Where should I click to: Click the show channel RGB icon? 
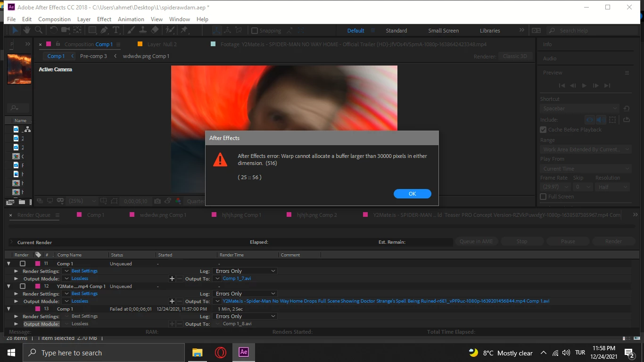tap(178, 201)
